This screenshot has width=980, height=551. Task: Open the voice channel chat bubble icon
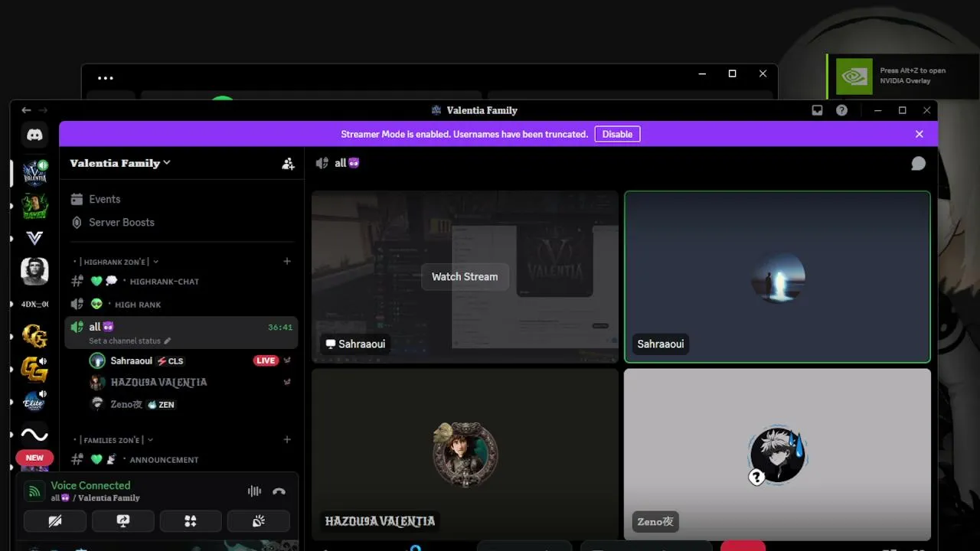[x=919, y=164]
